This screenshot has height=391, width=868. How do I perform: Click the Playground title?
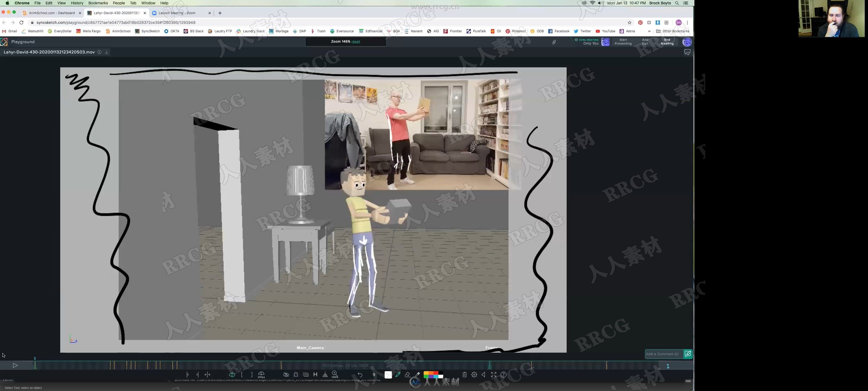point(23,42)
